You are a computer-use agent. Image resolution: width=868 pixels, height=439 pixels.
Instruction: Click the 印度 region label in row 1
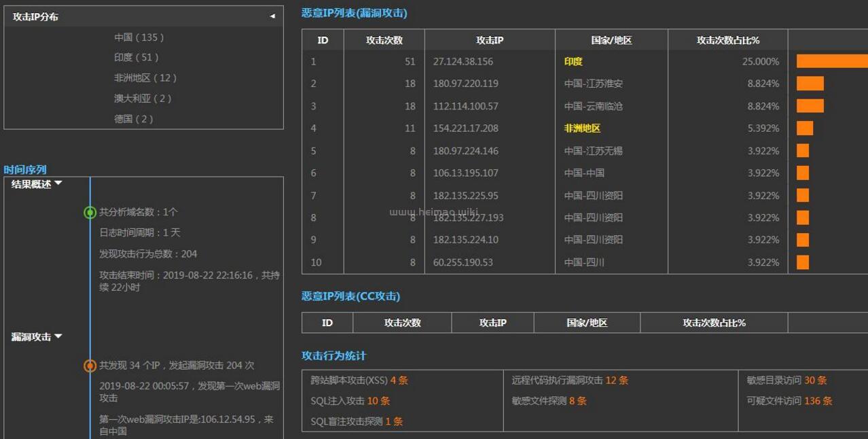point(573,62)
